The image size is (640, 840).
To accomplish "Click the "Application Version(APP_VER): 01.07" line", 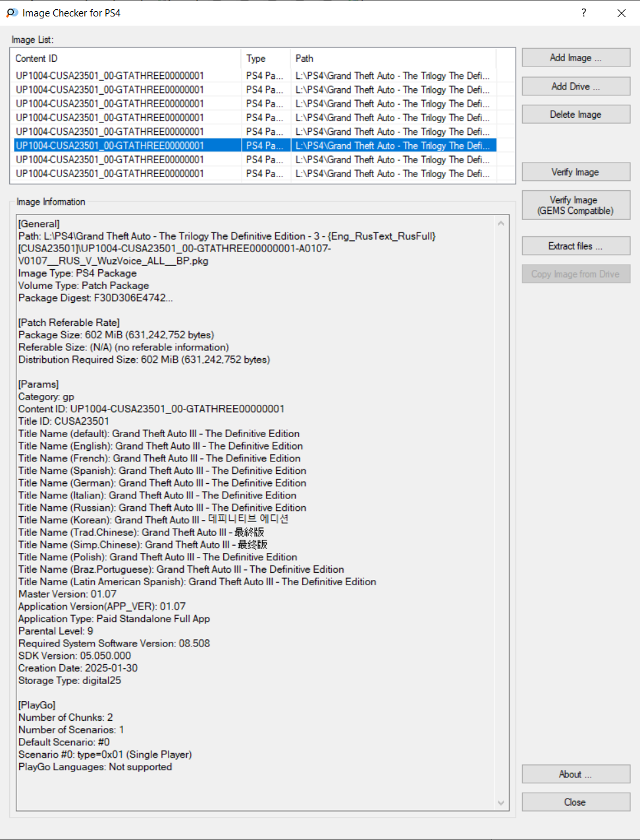I will (102, 606).
